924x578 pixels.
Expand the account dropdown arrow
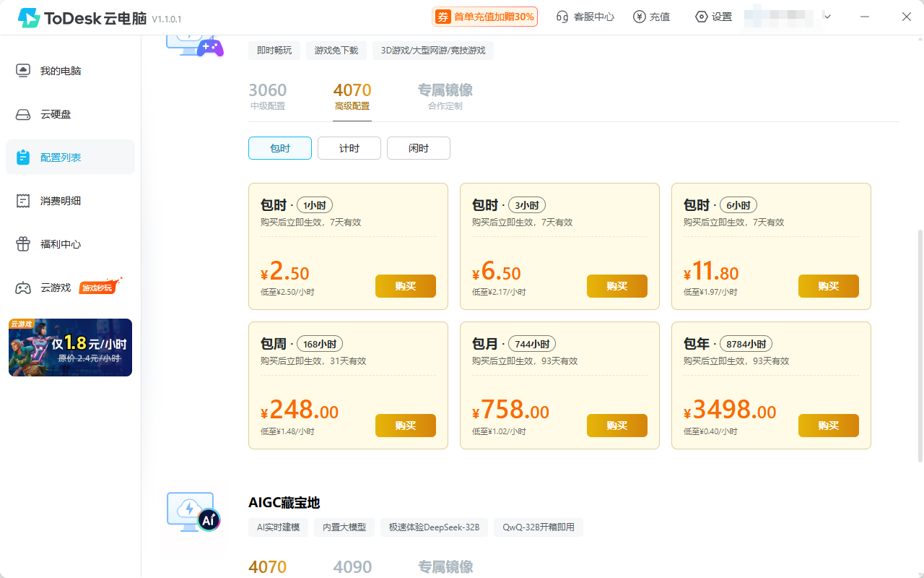tap(827, 17)
